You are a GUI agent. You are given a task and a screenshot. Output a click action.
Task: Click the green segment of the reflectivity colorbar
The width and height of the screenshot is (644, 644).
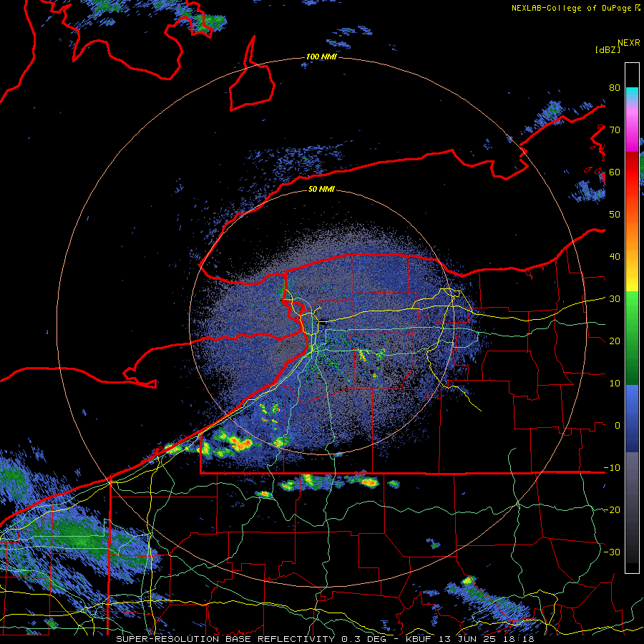632,338
